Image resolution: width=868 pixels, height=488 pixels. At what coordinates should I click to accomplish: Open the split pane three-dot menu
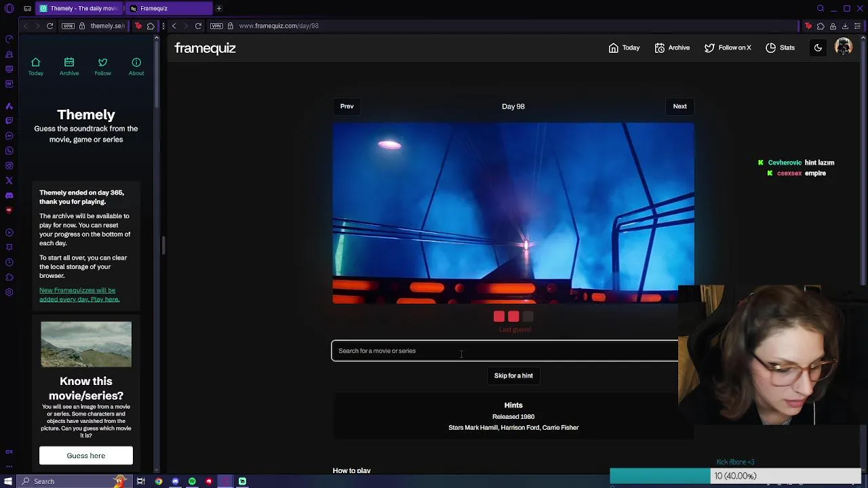tap(163, 26)
